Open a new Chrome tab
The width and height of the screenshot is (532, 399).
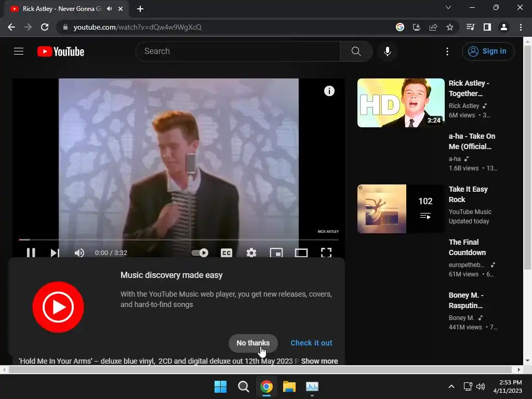[140, 9]
